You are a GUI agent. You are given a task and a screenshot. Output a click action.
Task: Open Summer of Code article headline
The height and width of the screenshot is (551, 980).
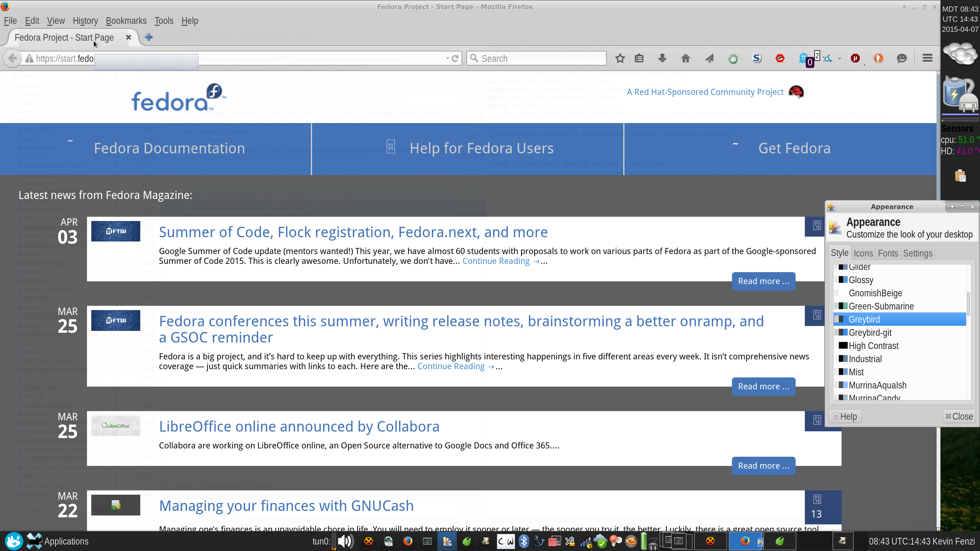tap(353, 232)
